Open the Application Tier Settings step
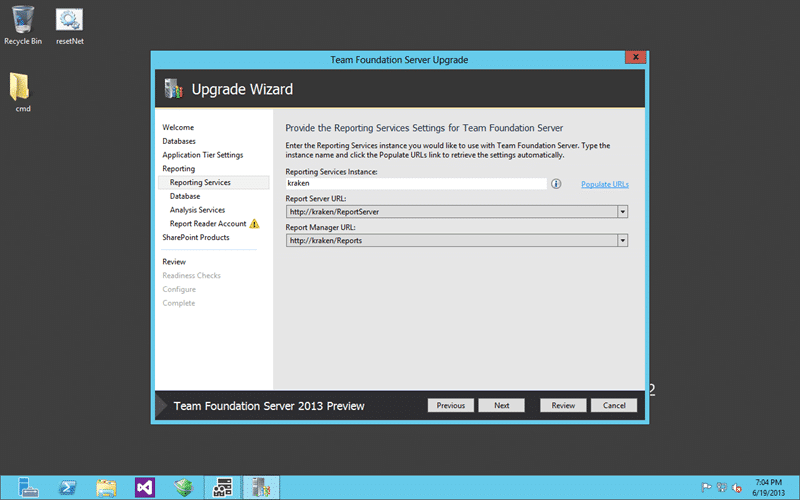This screenshot has height=500, width=800. click(203, 155)
